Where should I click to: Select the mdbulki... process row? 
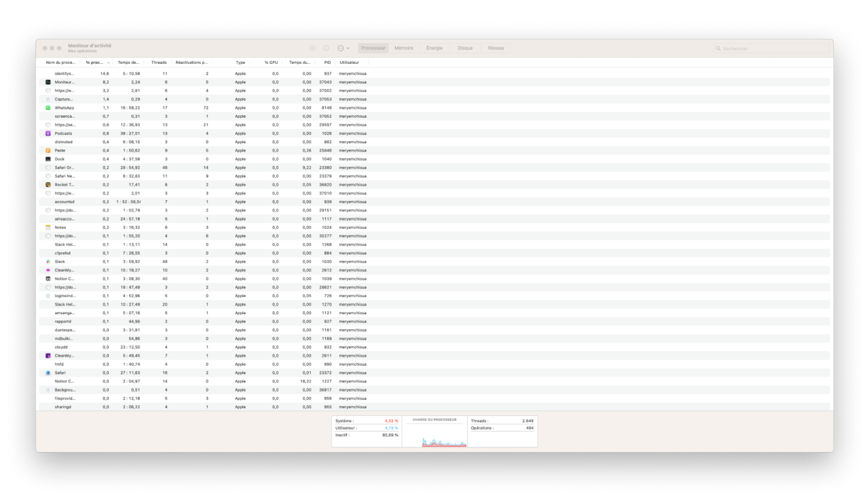pyautogui.click(x=435, y=339)
